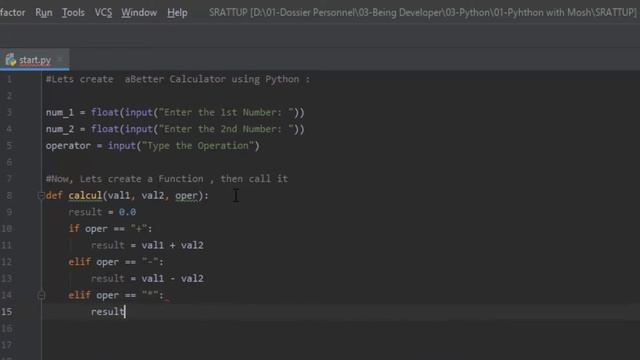Open the Run menu
The width and height of the screenshot is (640, 360).
click(x=43, y=13)
